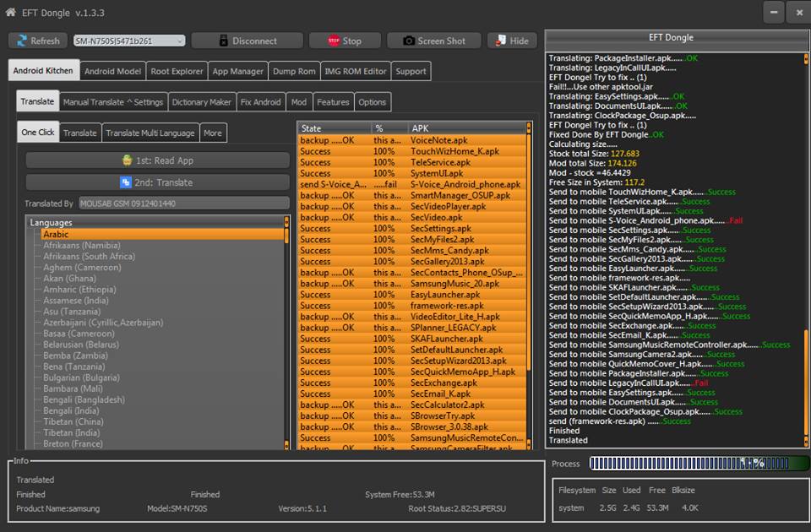Click the system filesystem row
The height and width of the screenshot is (532, 811).
[629, 508]
